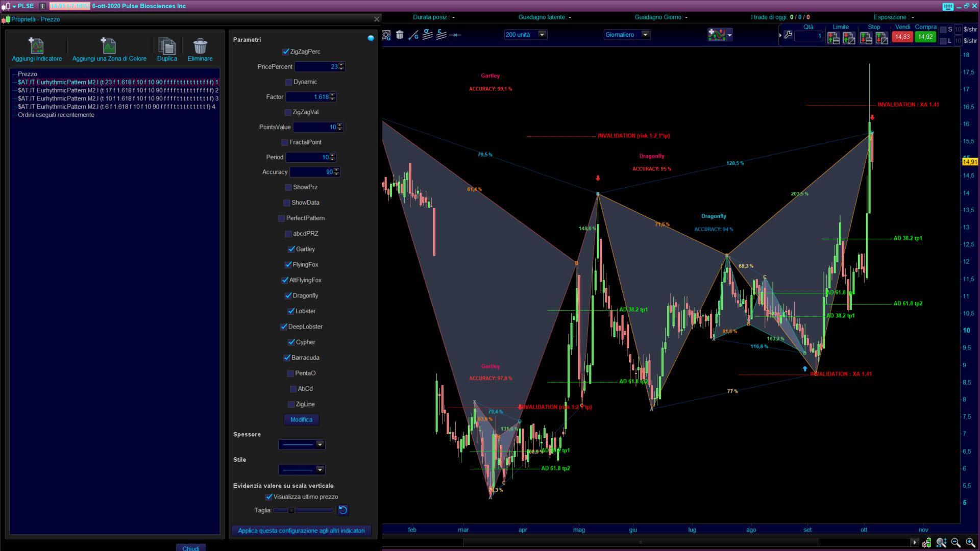Click the wrench icon beside Qtà field
Image resolution: width=980 pixels, height=551 pixels.
coord(788,35)
